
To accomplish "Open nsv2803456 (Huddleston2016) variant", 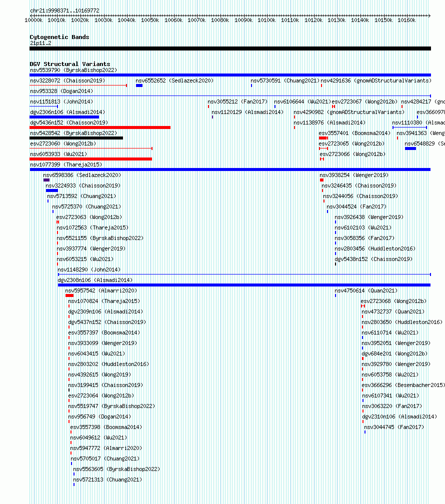I will tap(375, 249).
